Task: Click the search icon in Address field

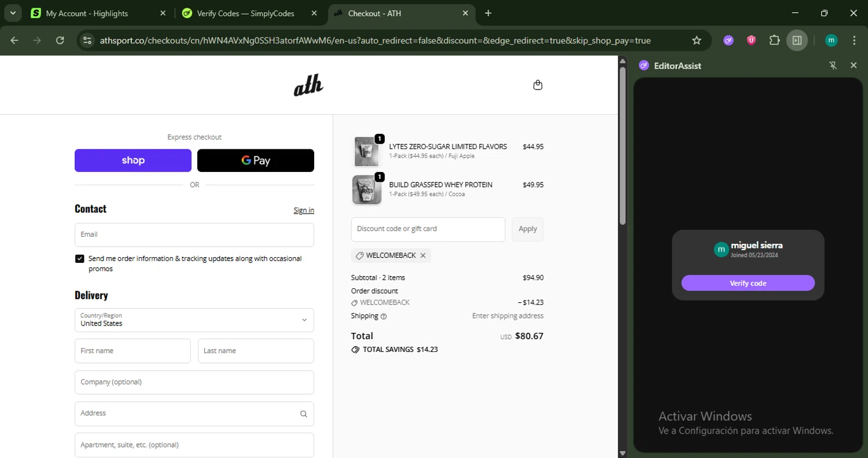Action: coord(304,414)
